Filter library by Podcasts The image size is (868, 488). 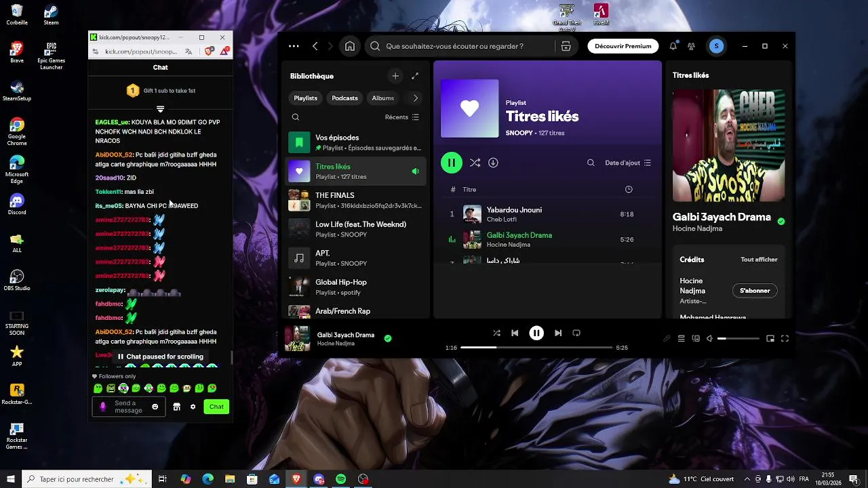[344, 98]
